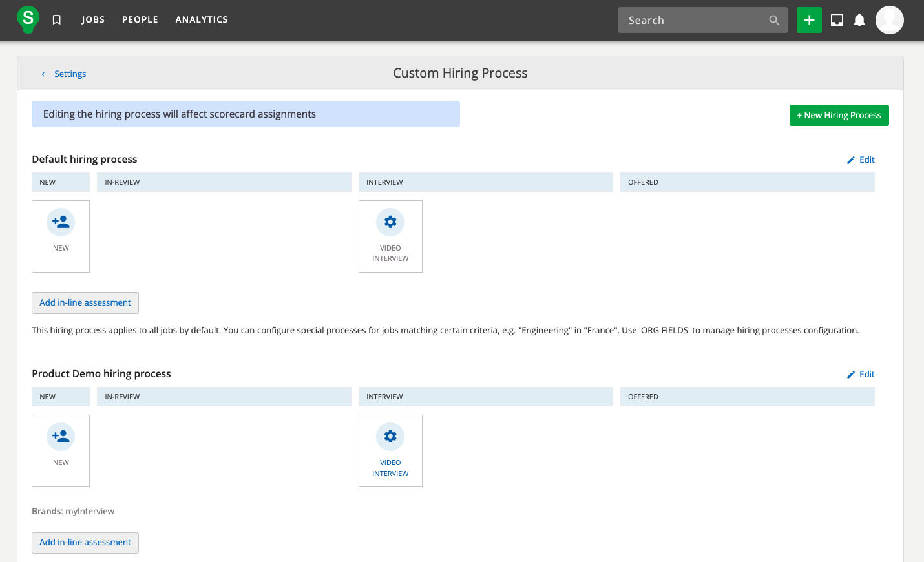
Task: Open the bookmark icon in navbar
Action: [57, 20]
